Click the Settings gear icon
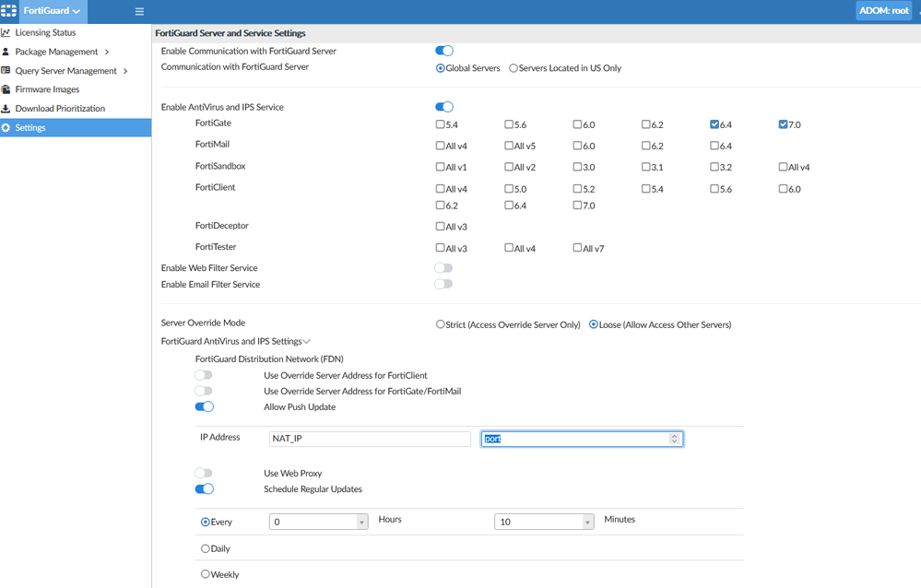The width and height of the screenshot is (921, 588). click(x=6, y=128)
